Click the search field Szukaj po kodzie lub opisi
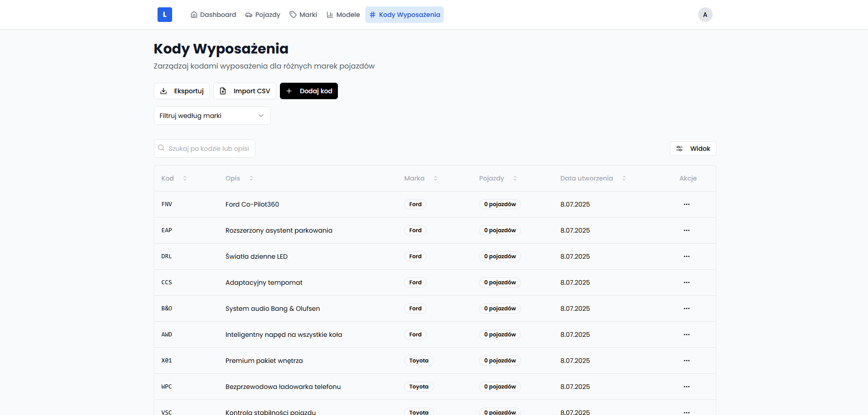The image size is (868, 415). point(204,148)
